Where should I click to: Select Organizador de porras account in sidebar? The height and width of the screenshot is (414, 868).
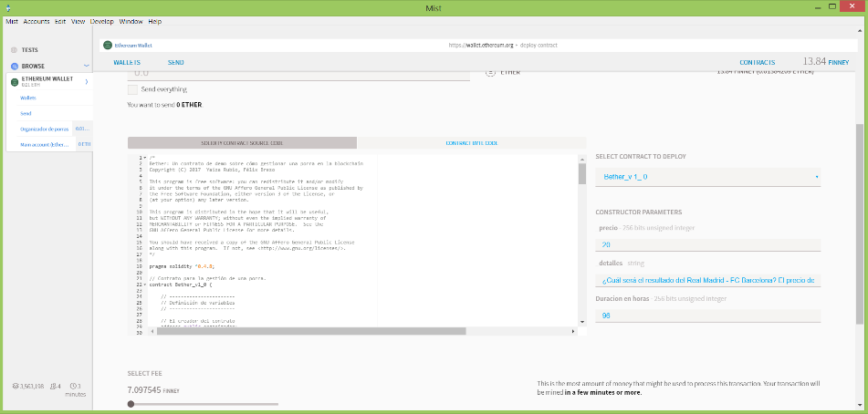click(45, 129)
